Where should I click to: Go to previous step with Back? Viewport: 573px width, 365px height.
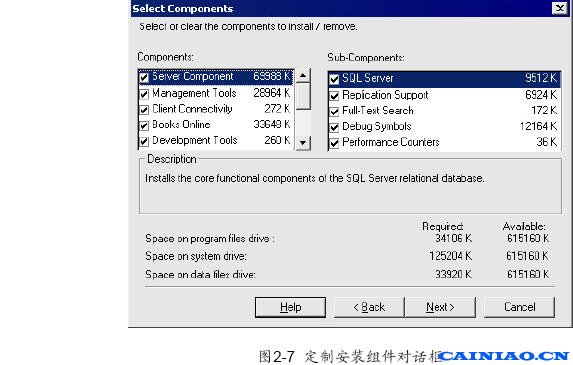pyautogui.click(x=369, y=307)
